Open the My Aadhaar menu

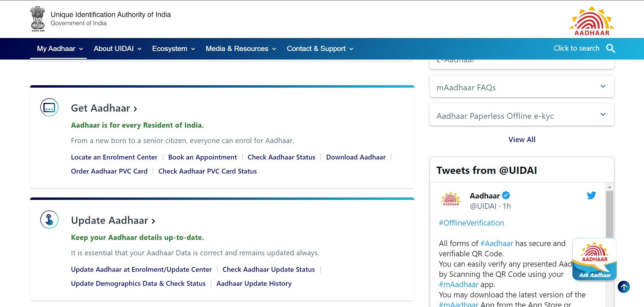(60, 49)
